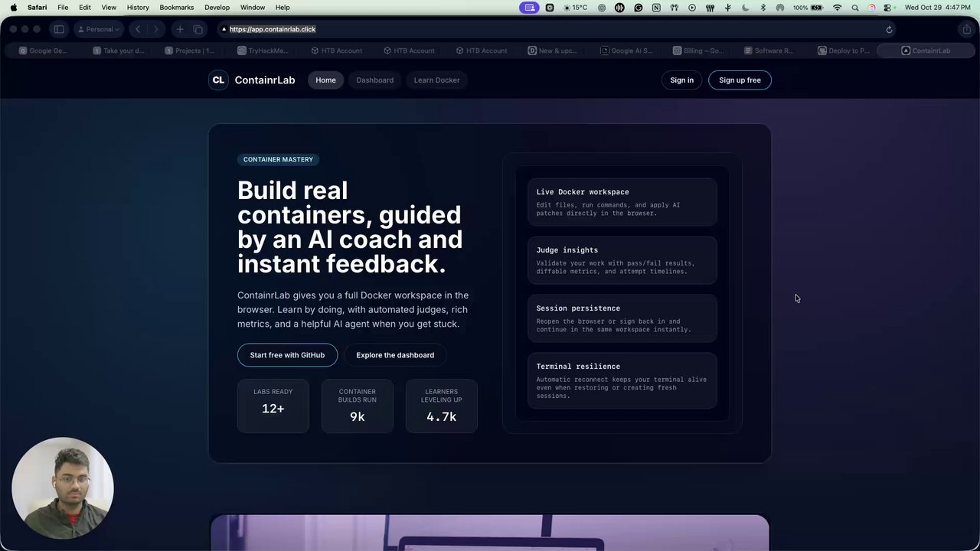Open the Personal profile dropdown
Image resolution: width=980 pixels, height=551 pixels.
(99, 29)
